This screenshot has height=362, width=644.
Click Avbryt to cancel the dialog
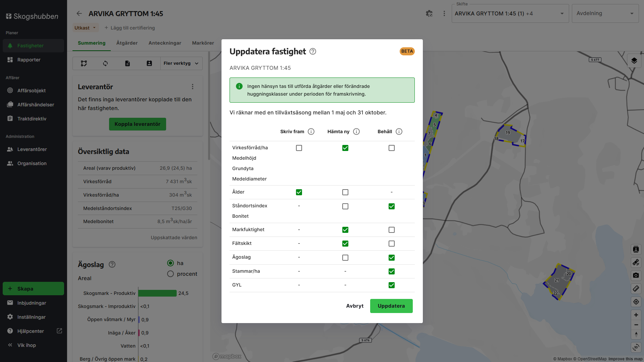click(x=355, y=306)
